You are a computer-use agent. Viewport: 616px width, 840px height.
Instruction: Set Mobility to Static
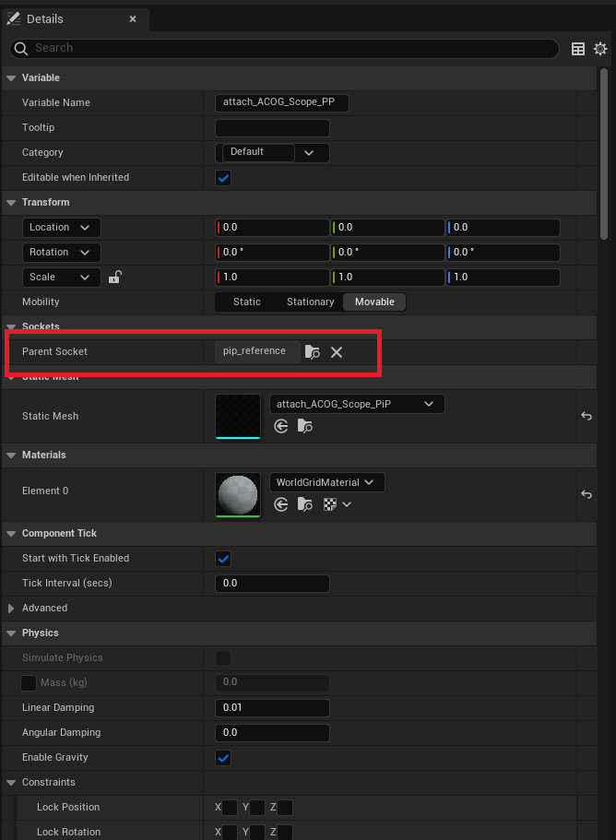pyautogui.click(x=246, y=302)
